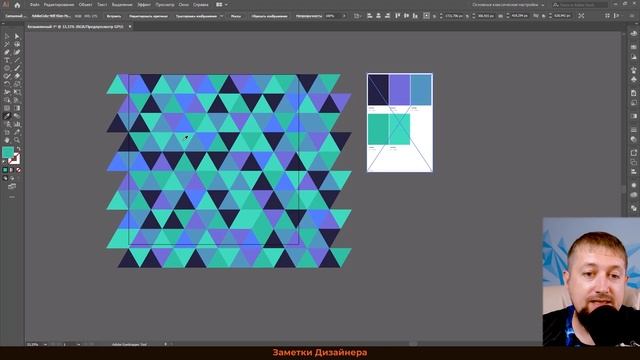The image size is (640, 360).
Task: Switch paint mode to Gradient
Action: [x=12, y=170]
